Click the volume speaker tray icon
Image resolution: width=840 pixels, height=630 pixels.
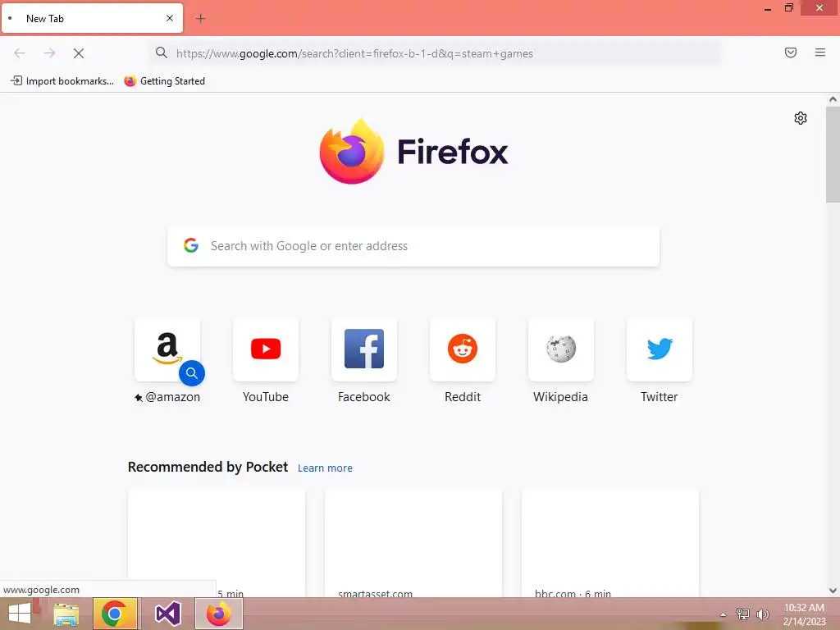(762, 614)
